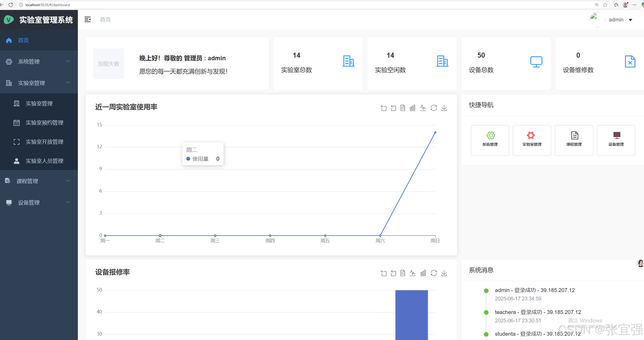Open data view icon in lab usage chart

coord(403,108)
